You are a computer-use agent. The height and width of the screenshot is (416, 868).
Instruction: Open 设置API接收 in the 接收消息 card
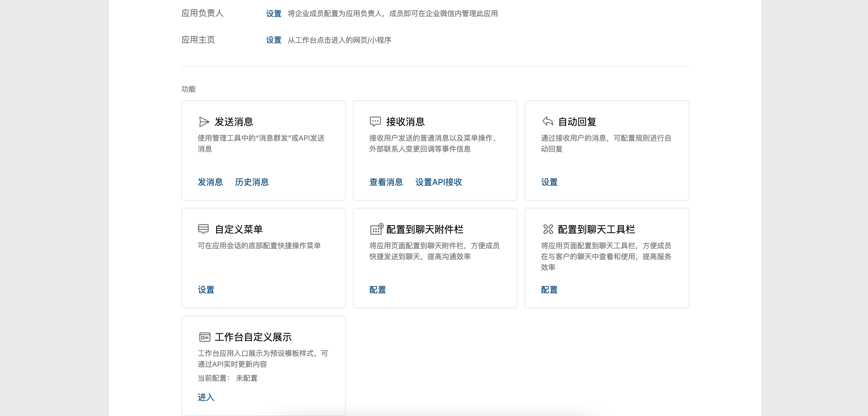(438, 182)
